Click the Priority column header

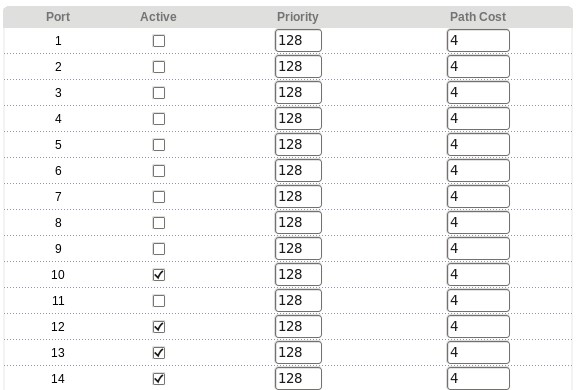click(298, 17)
